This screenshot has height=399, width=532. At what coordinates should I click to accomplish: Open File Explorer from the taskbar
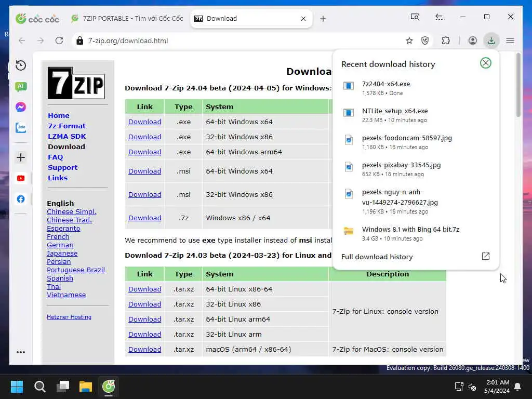[x=86, y=387]
